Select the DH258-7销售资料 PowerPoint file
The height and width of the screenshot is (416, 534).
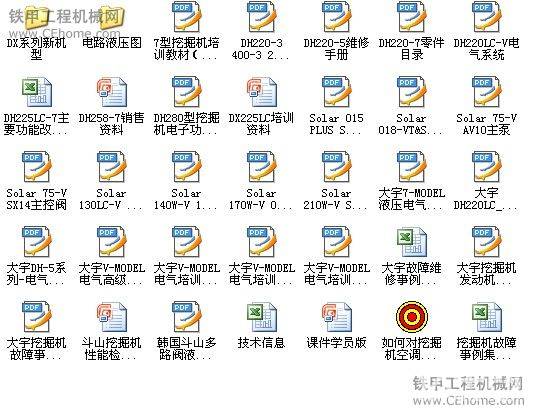111,92
